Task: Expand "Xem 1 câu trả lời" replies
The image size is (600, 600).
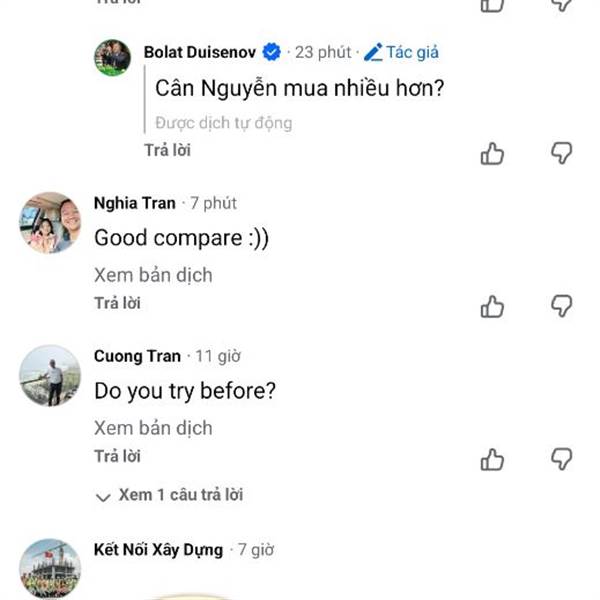Action: (169, 495)
